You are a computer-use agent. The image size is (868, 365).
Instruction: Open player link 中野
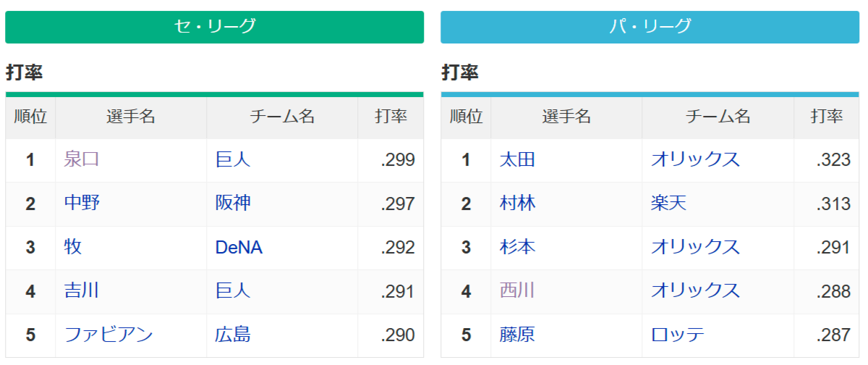tap(82, 204)
